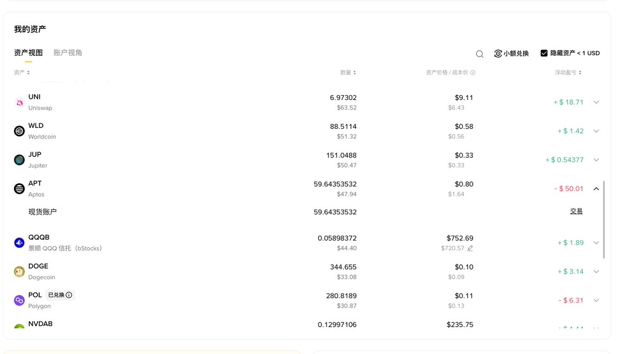Click QQQB price $752.69
The width and height of the screenshot is (644, 354).
click(460, 238)
